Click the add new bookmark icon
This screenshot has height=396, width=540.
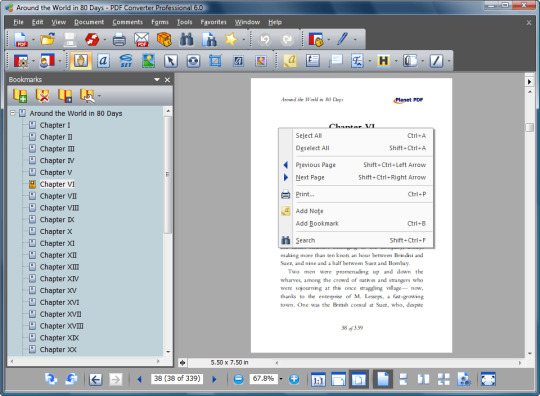(x=20, y=95)
